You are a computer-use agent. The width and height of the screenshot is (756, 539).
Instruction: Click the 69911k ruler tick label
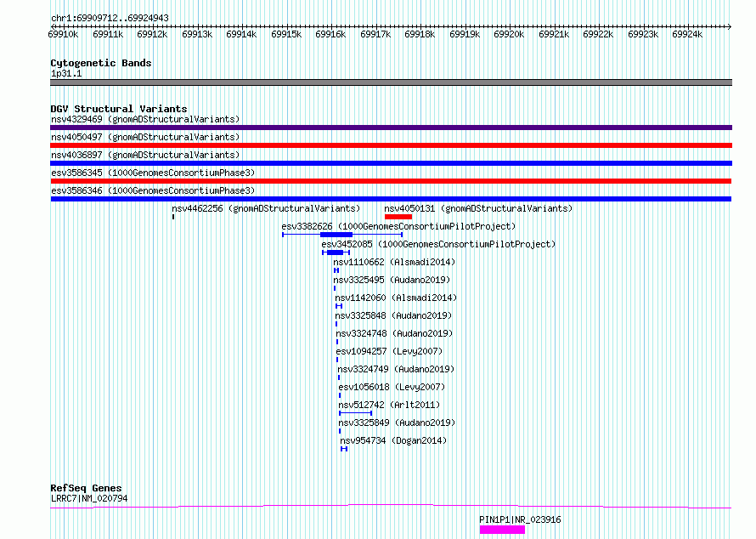[108, 34]
